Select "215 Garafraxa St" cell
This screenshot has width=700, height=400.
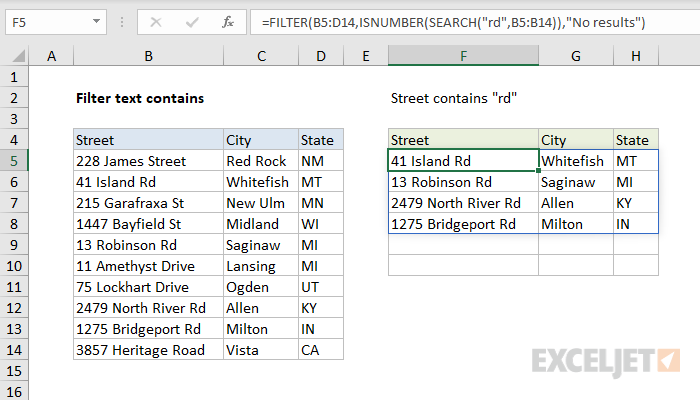[148, 203]
